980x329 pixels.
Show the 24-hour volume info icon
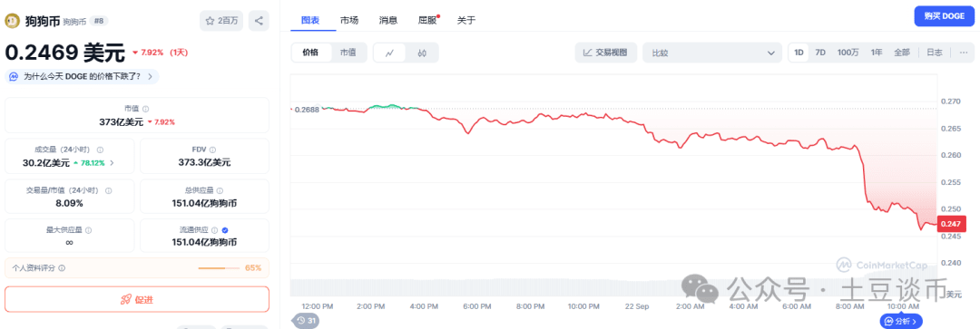pos(100,150)
